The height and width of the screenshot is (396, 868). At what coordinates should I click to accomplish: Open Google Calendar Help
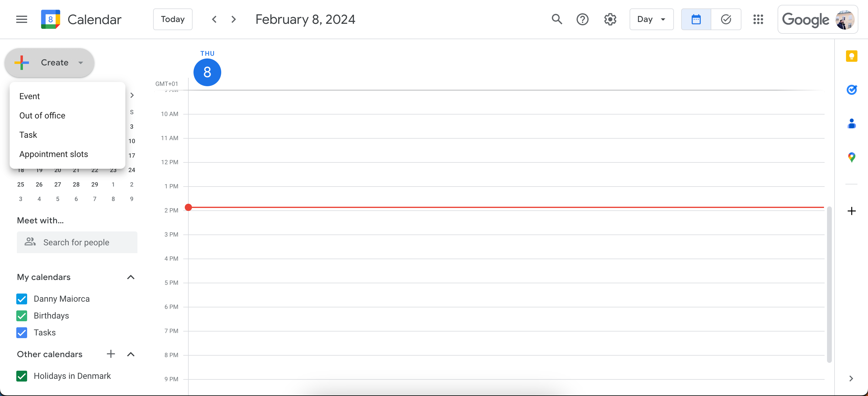(583, 19)
